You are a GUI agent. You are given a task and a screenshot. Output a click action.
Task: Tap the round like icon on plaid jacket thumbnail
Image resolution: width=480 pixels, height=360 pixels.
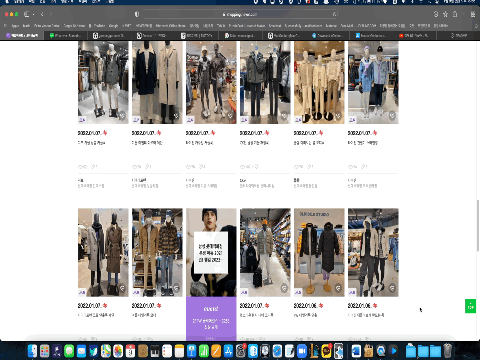(x=176, y=288)
